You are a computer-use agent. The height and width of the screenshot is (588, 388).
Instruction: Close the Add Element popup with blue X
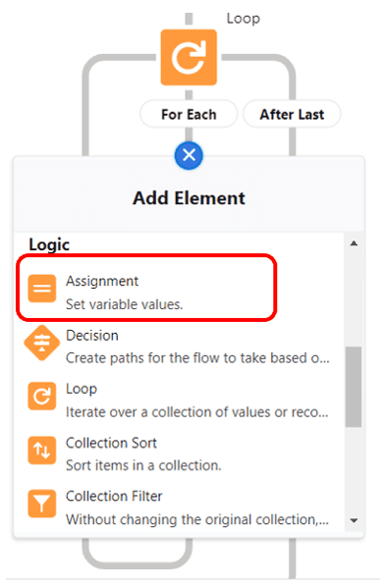(189, 155)
